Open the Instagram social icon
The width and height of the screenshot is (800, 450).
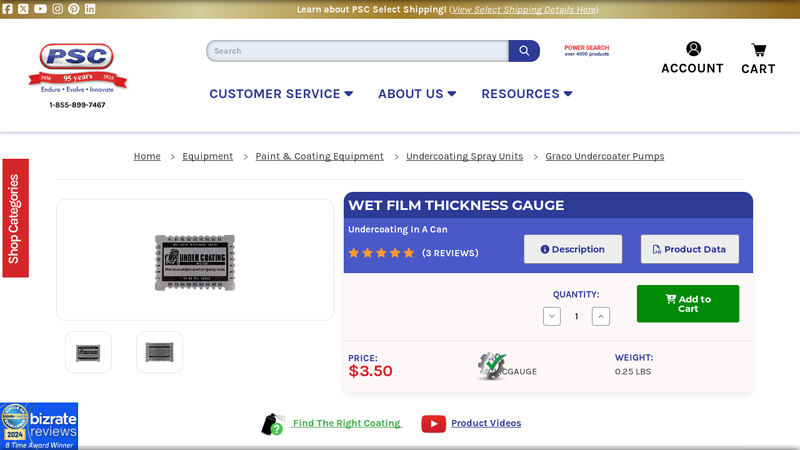57,9
